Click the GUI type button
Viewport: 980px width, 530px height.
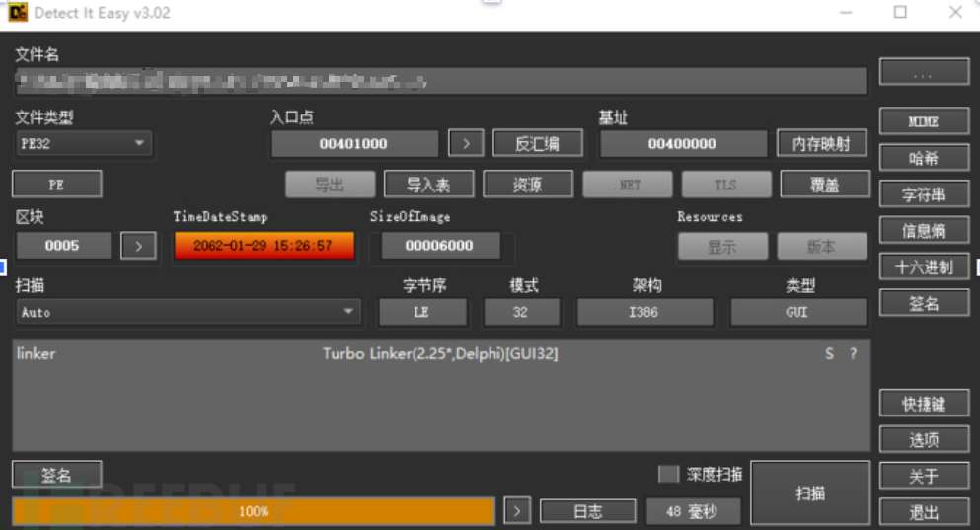click(798, 312)
